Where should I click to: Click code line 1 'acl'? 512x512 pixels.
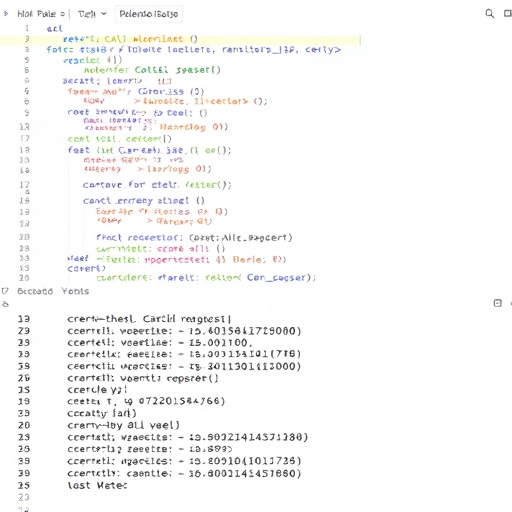54,29
